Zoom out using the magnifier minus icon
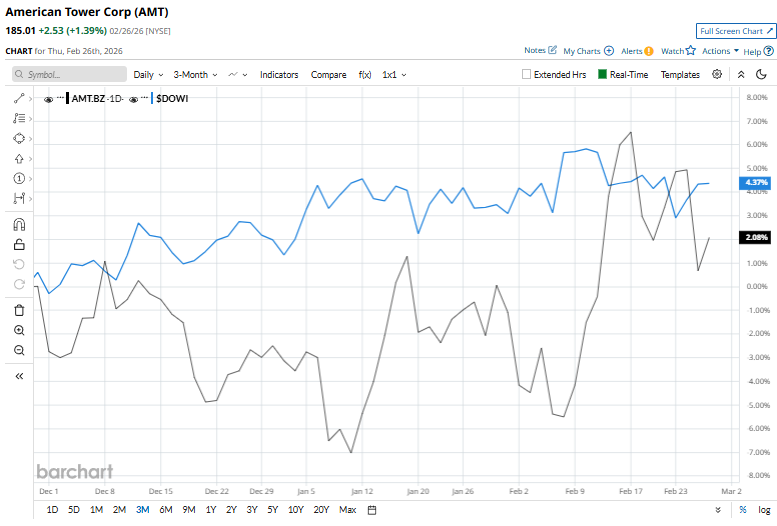Screen dimensions: 777x526 19,350
